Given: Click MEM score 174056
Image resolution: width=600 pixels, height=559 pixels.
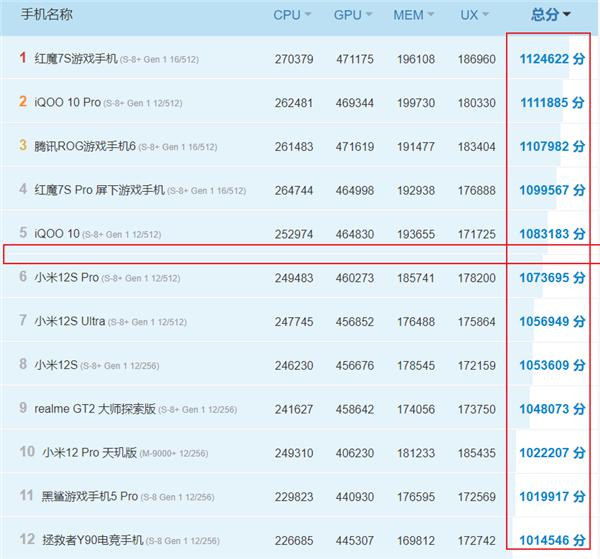Looking at the screenshot, I should [416, 409].
